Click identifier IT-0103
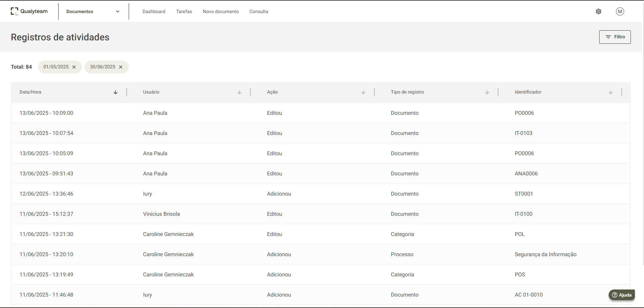 coord(523,133)
